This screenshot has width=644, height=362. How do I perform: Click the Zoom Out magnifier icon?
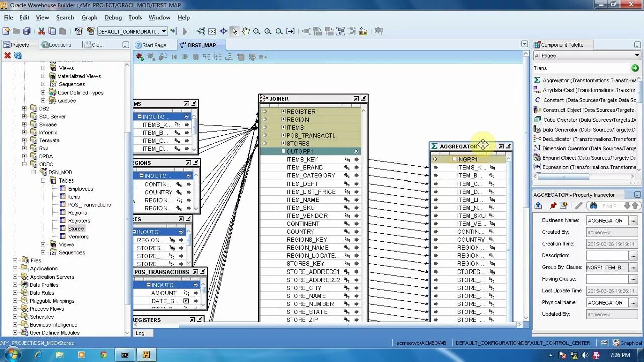279,31
